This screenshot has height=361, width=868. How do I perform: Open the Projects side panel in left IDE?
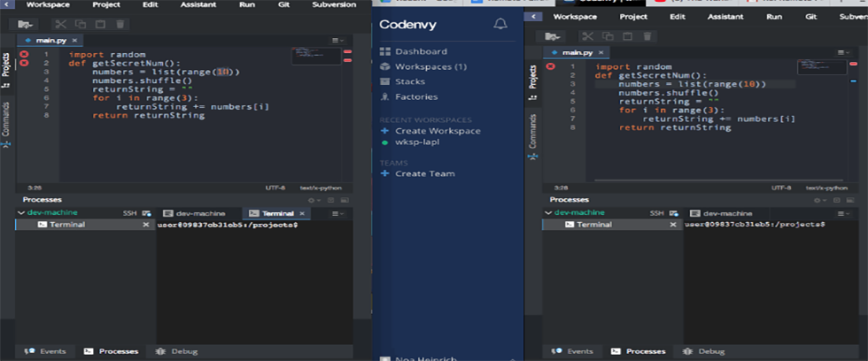(6, 70)
